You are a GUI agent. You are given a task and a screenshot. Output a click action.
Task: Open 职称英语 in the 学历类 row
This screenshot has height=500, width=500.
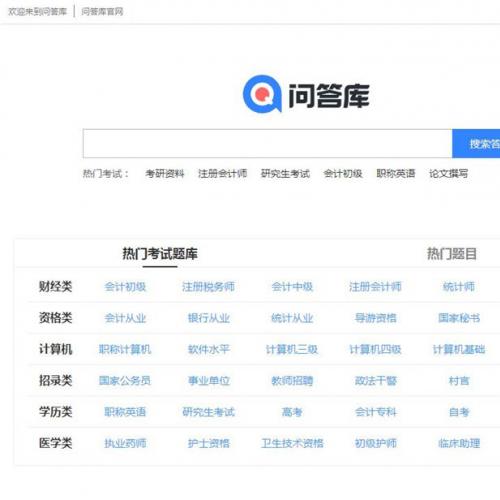point(125,412)
